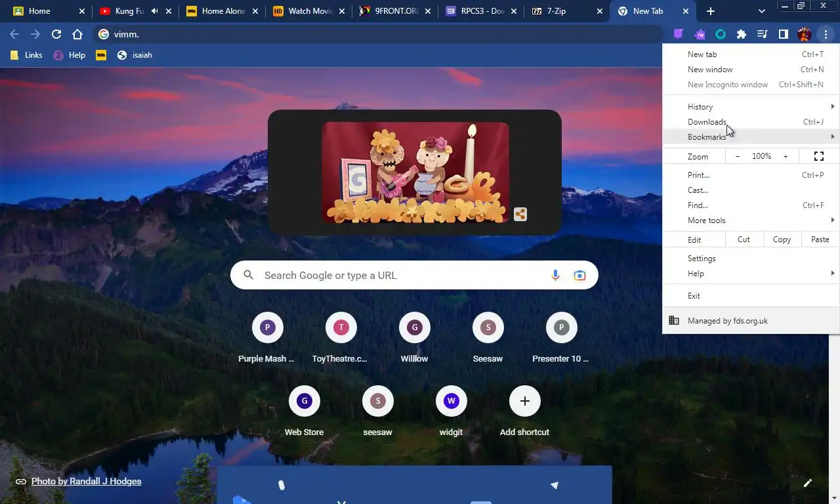The height and width of the screenshot is (504, 840).
Task: Choose New tab from the Chrome menu
Action: 751,54
